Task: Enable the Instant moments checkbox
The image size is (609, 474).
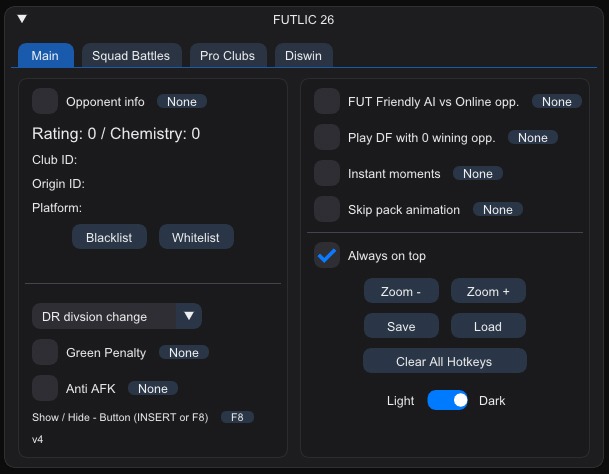Action: [x=327, y=173]
